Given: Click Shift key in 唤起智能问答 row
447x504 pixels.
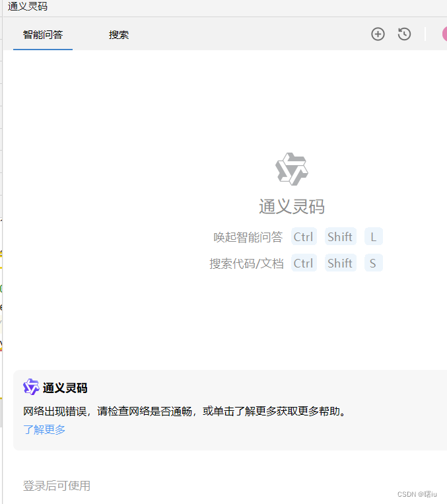Looking at the screenshot, I should tap(340, 236).
